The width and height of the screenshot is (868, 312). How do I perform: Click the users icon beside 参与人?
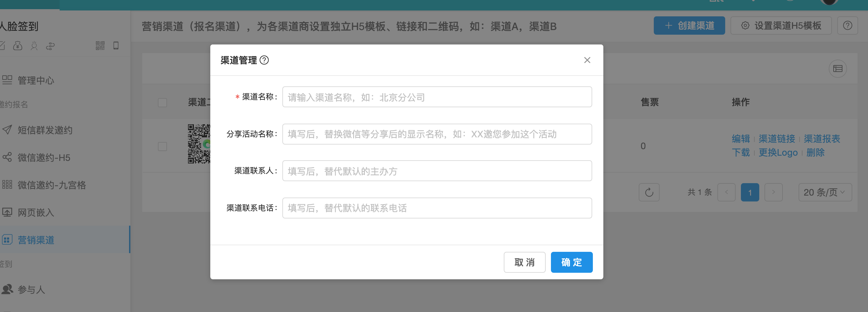7,289
